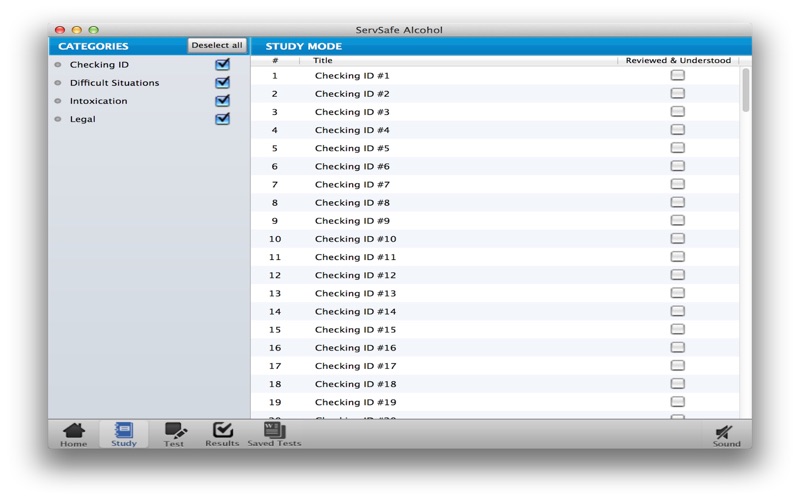Mark Checking ID #2 as reviewed
Image resolution: width=800 pixels, height=500 pixels.
pyautogui.click(x=678, y=93)
